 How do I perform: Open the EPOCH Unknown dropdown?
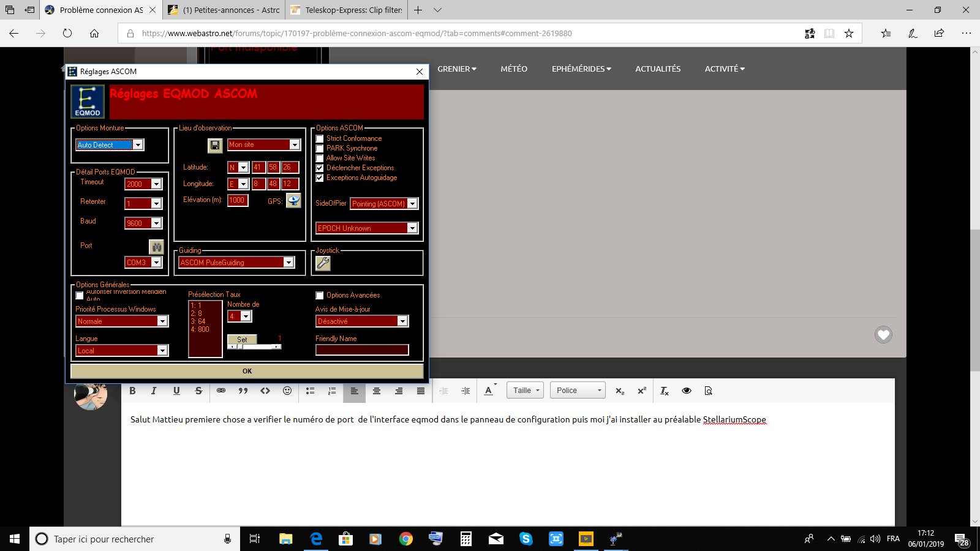(412, 228)
